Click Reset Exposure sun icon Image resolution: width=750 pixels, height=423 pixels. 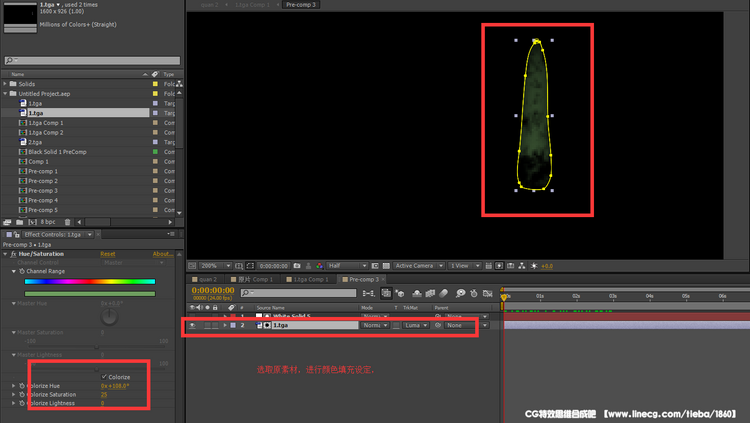tap(534, 266)
